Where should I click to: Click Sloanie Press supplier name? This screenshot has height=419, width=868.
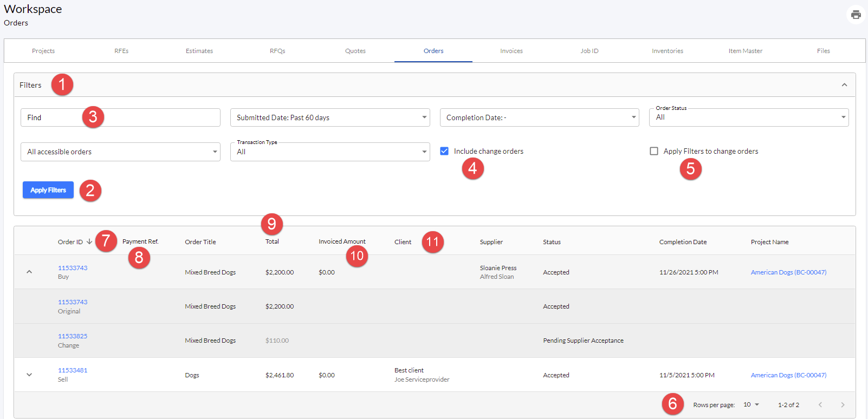(x=498, y=268)
